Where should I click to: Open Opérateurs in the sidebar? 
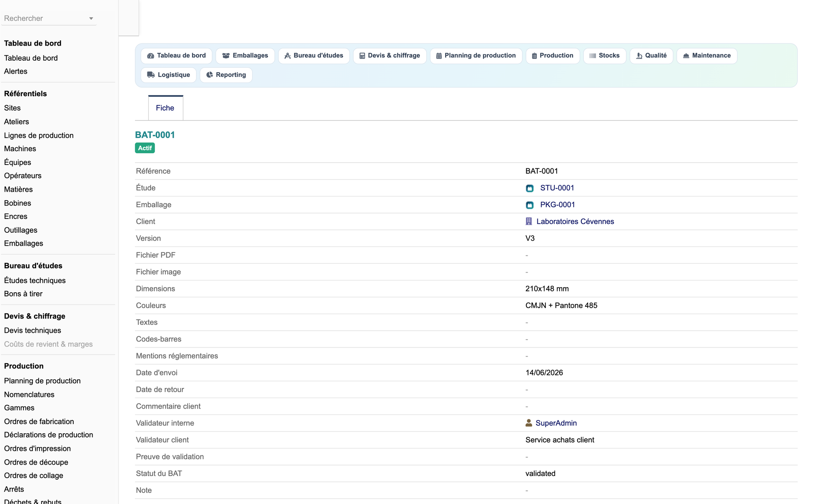point(23,175)
